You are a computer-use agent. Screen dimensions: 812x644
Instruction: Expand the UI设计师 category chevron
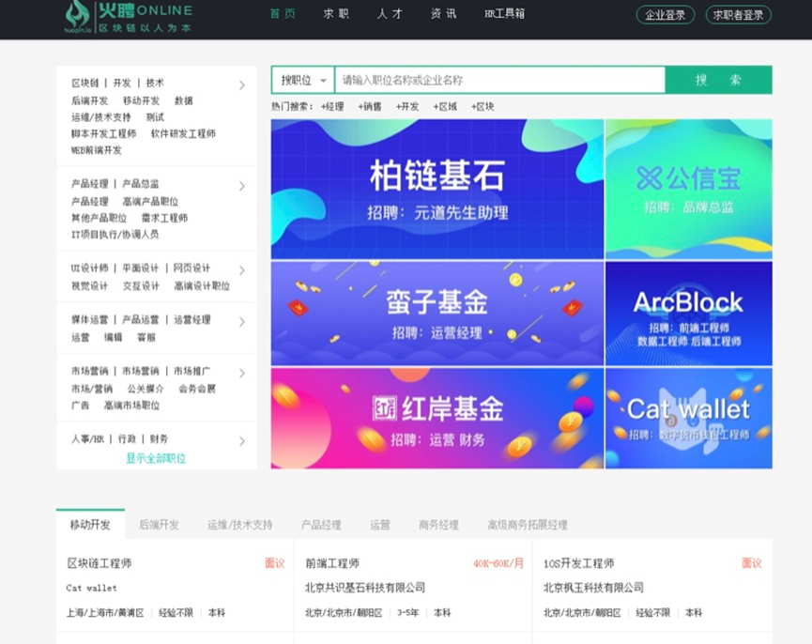pos(242,270)
